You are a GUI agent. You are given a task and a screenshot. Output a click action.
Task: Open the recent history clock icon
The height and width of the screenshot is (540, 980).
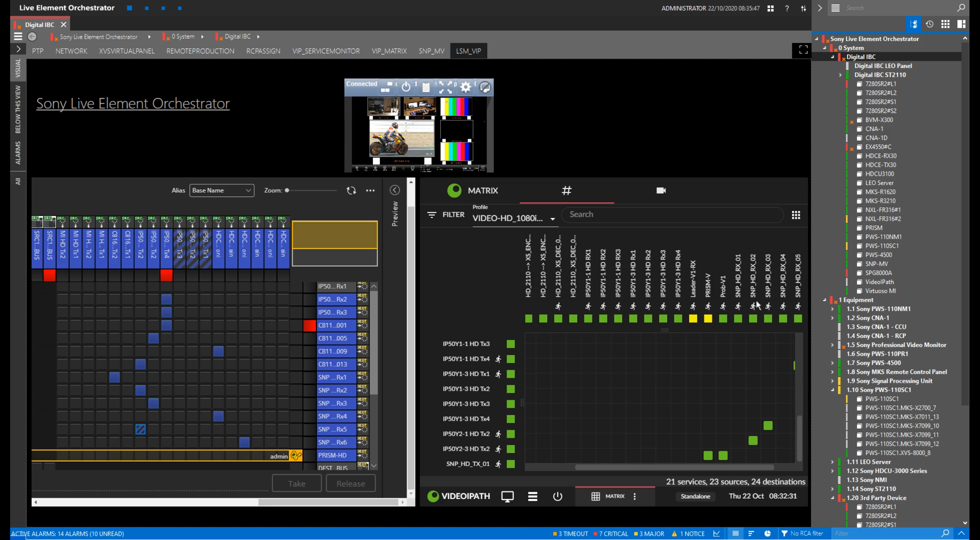click(930, 24)
